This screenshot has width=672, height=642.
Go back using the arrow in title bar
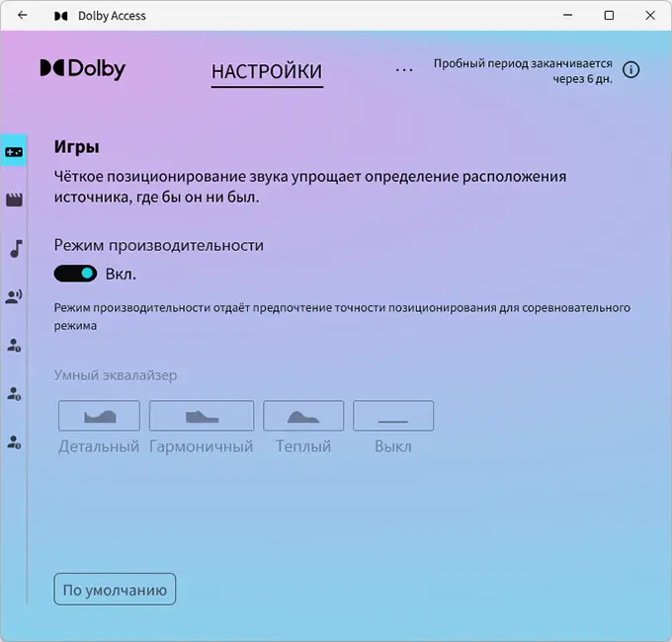click(23, 16)
